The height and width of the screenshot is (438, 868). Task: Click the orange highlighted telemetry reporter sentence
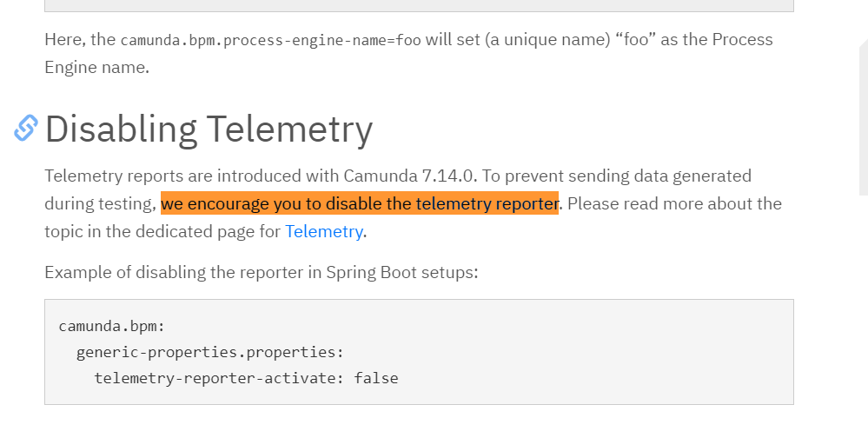coord(360,203)
